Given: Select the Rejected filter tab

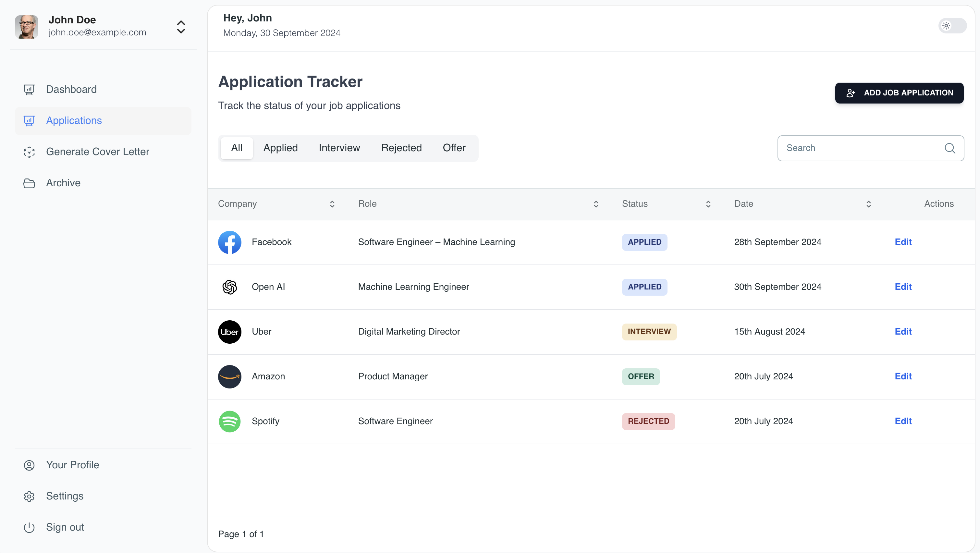Looking at the screenshot, I should click(x=401, y=148).
